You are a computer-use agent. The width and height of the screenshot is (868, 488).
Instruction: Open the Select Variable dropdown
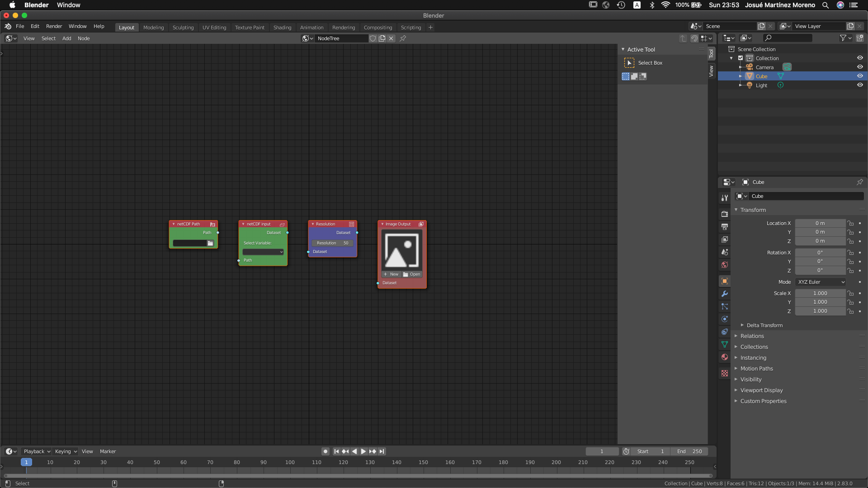[x=263, y=252]
